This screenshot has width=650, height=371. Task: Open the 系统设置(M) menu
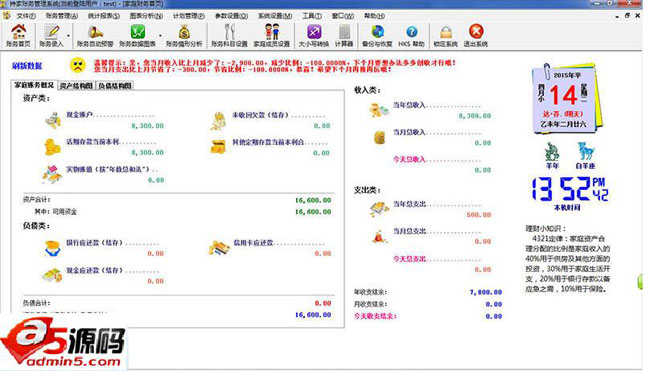coord(275,16)
